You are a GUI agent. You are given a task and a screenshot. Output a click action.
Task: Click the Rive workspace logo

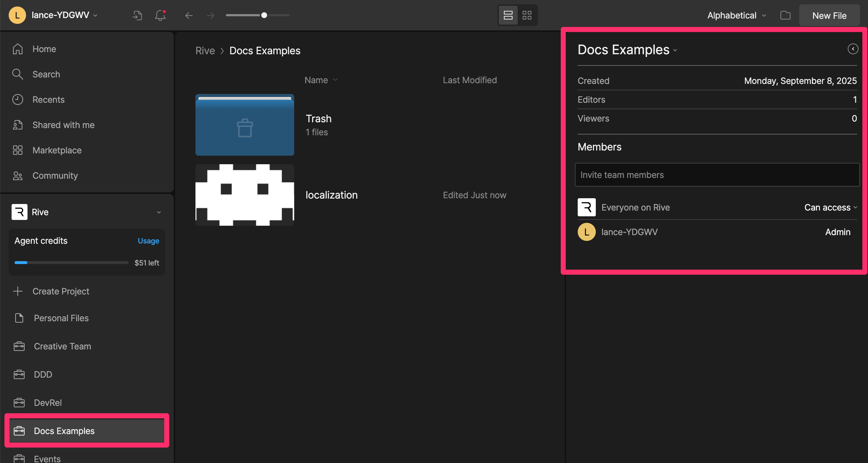click(x=20, y=212)
